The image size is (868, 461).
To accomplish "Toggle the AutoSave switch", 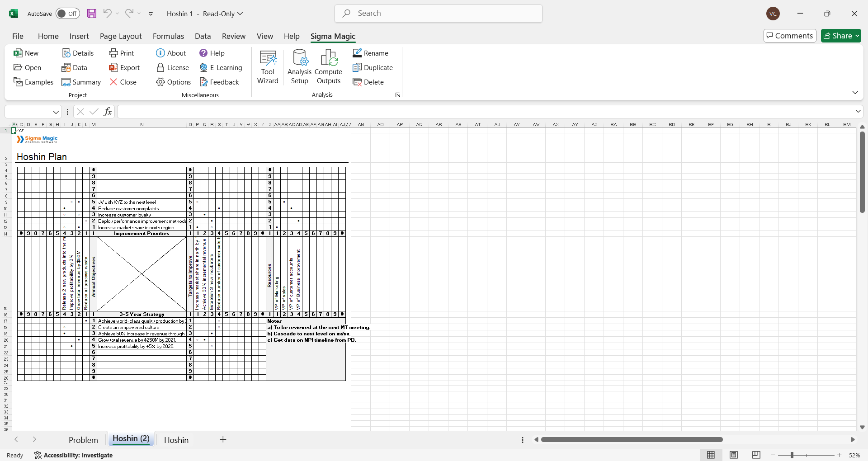I will click(x=67, y=14).
